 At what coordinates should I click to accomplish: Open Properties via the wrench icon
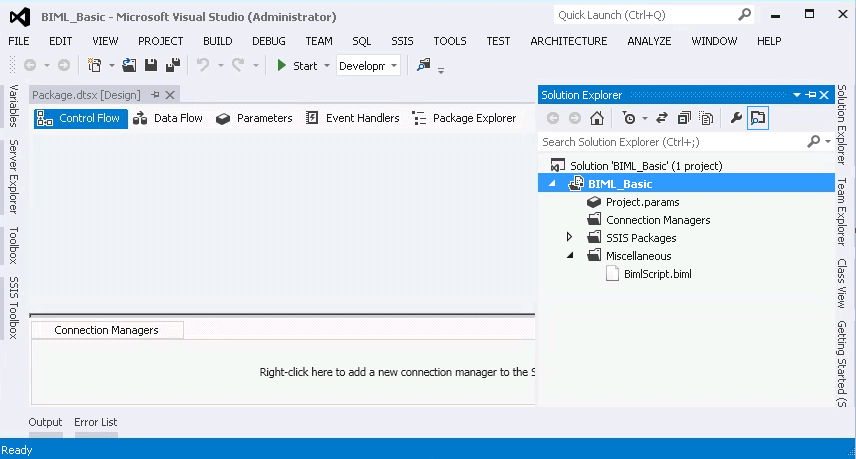pyautogui.click(x=736, y=118)
